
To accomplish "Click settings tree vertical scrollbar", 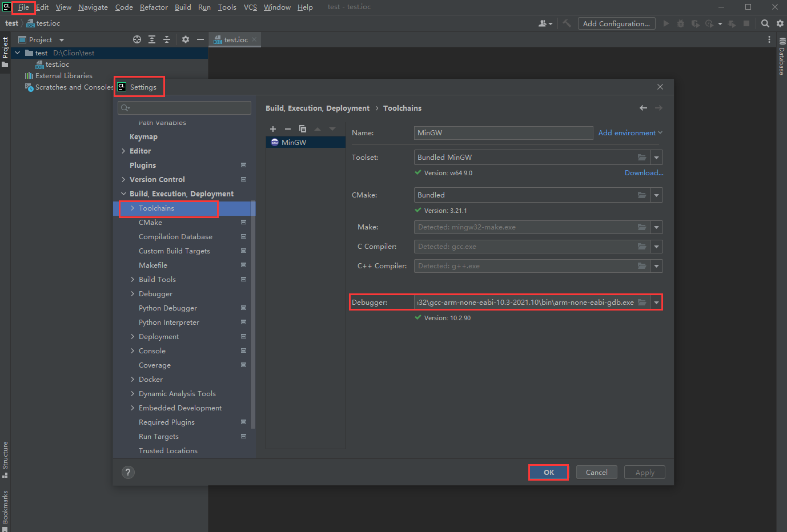I will [x=253, y=314].
